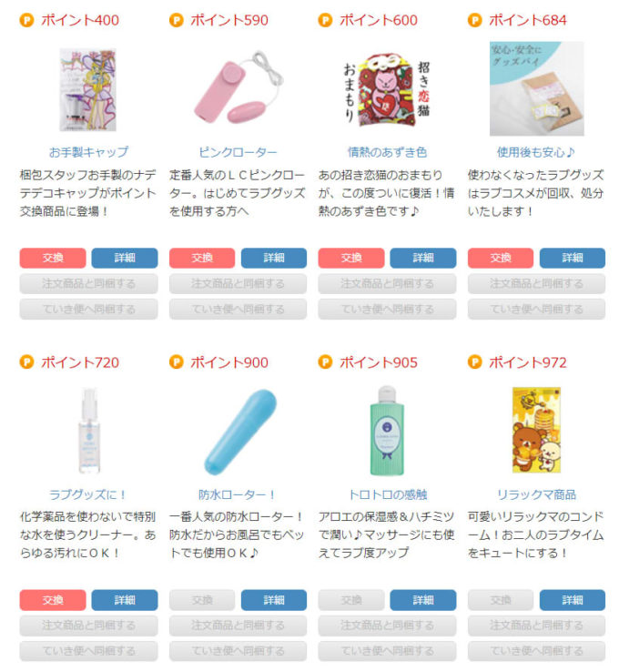The width and height of the screenshot is (619, 672).
Task: Open the pink rotor product image
Action: pyautogui.click(x=238, y=87)
